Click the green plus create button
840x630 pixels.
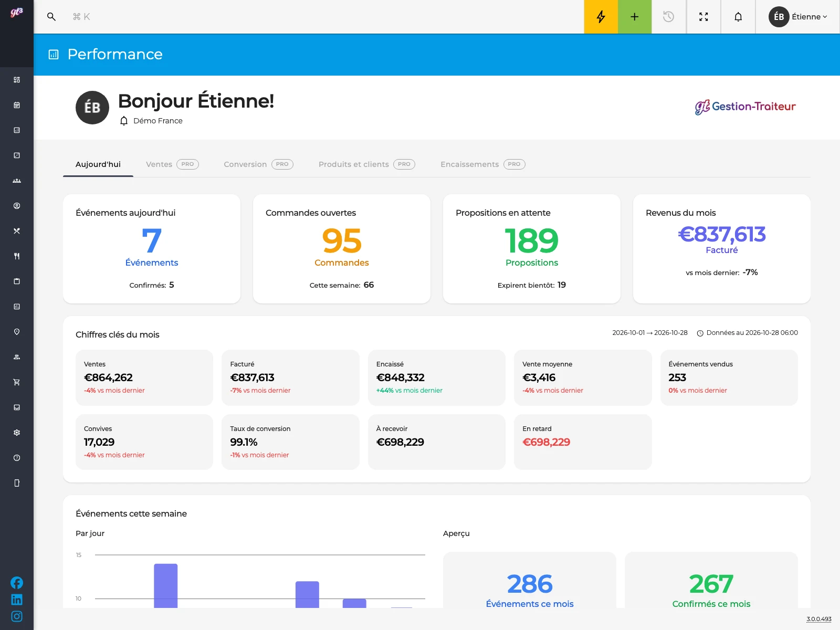635,17
